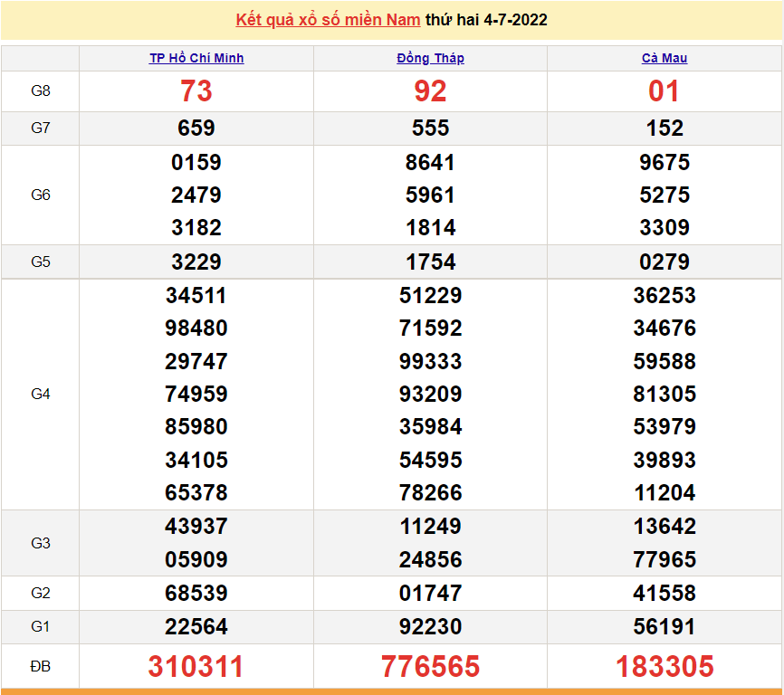Click the G1 number 56191
This screenshot has height=695, width=784.
(x=664, y=627)
